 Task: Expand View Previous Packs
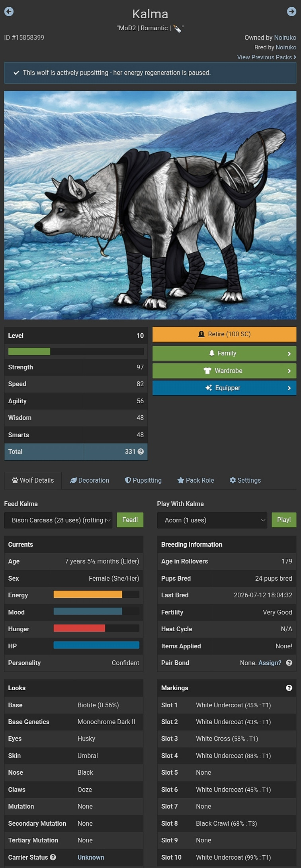(x=267, y=57)
